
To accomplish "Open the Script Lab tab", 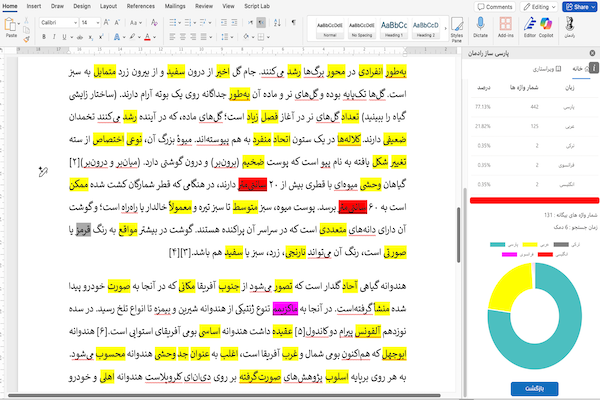I will [257, 6].
